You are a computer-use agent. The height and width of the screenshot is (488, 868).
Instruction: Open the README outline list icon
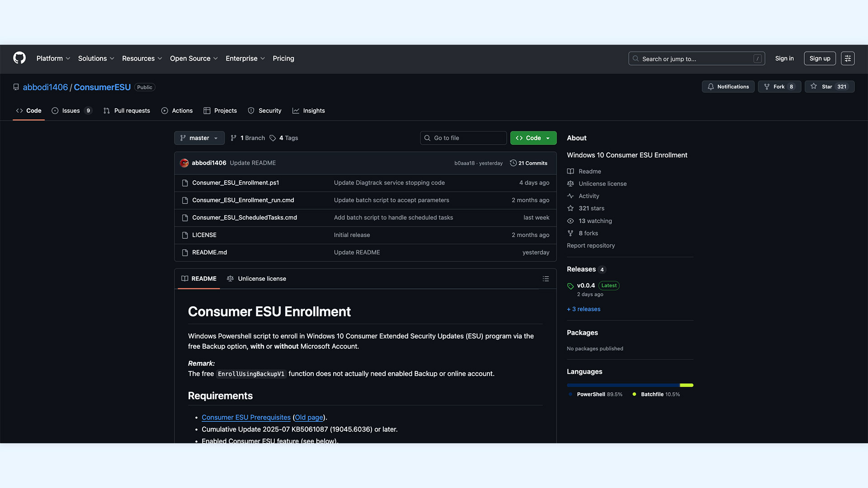(x=546, y=279)
